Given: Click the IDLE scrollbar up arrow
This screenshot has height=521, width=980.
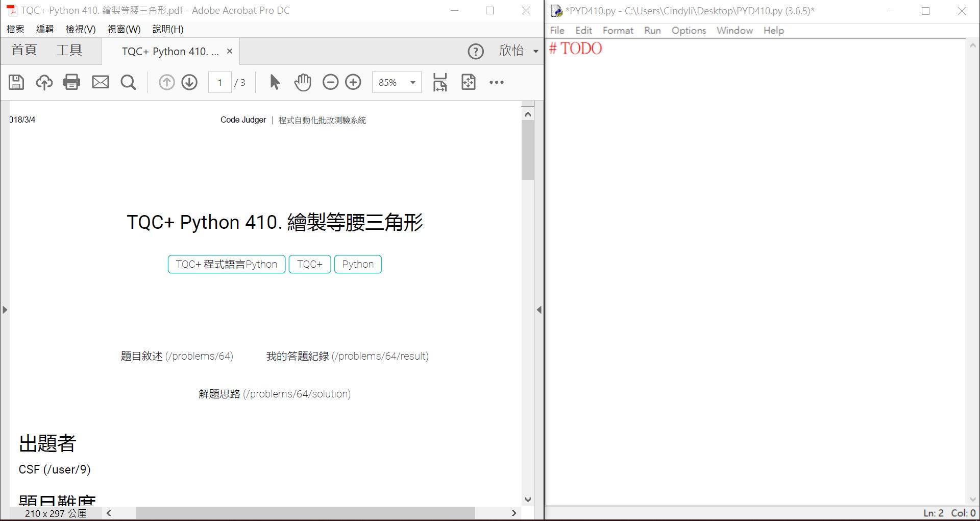Looking at the screenshot, I should (x=973, y=45).
